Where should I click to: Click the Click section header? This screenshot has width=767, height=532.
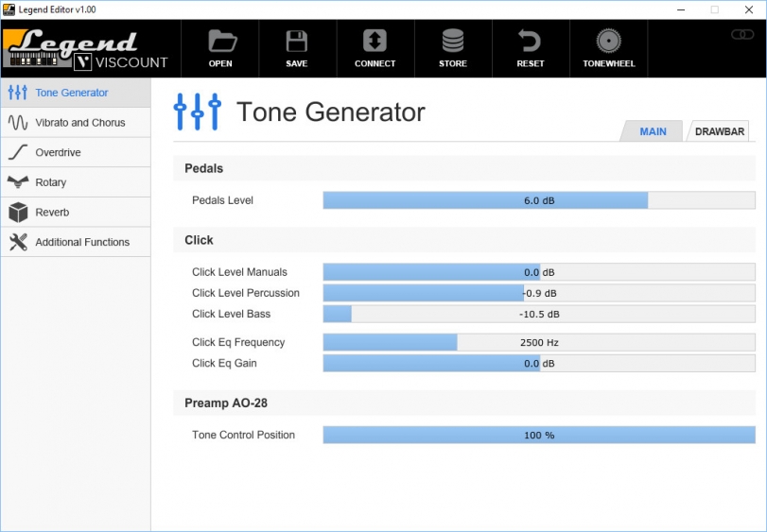(x=464, y=240)
